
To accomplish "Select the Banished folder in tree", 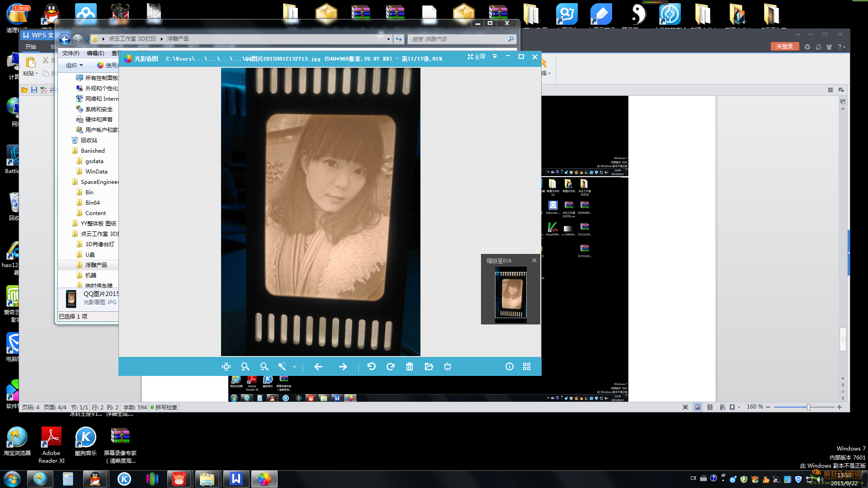I will click(x=93, y=151).
